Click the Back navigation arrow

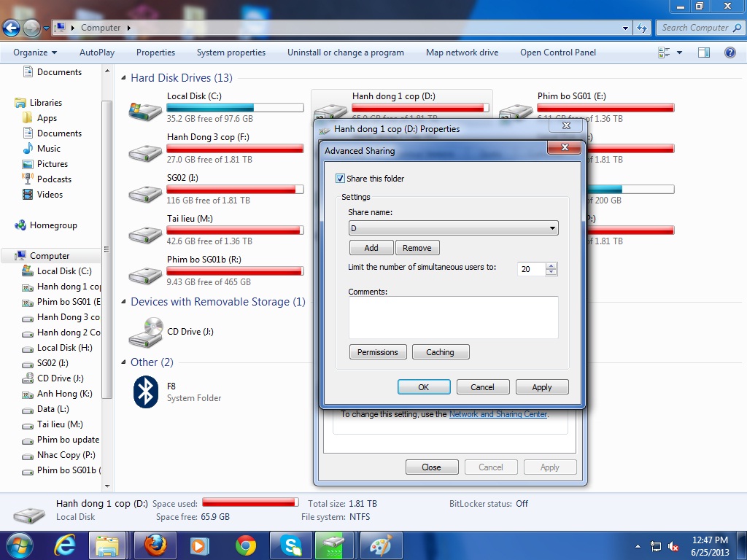[x=12, y=28]
